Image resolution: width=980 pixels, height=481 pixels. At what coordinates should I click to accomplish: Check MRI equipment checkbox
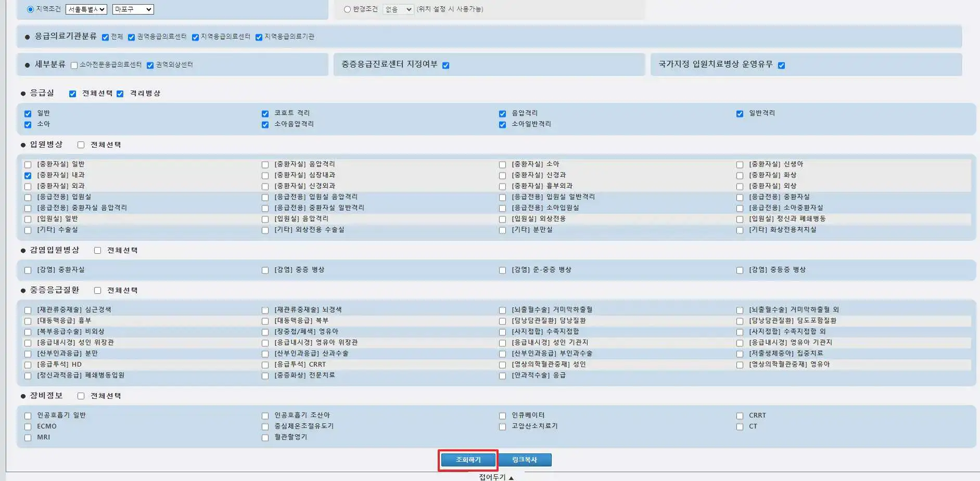coord(28,437)
